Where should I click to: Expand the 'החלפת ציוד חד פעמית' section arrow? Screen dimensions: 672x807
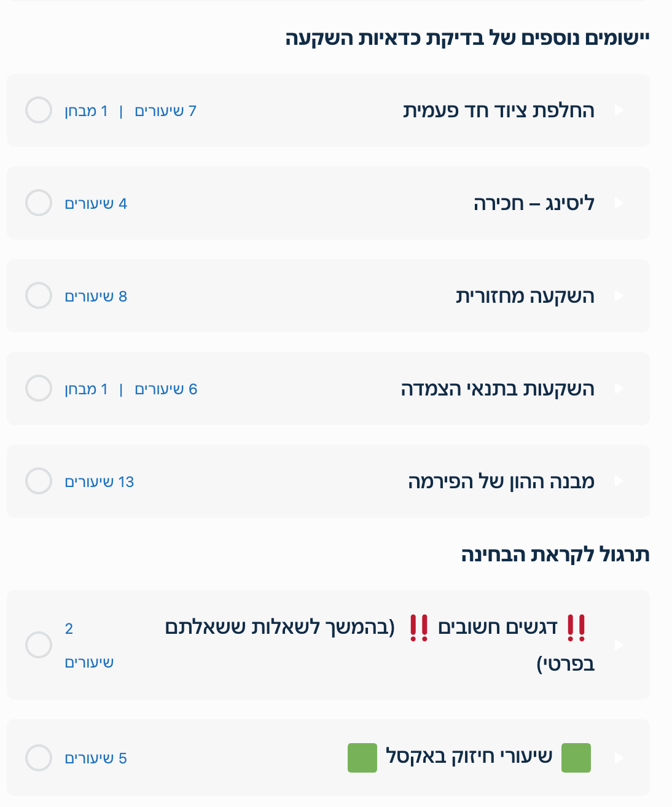(619, 110)
